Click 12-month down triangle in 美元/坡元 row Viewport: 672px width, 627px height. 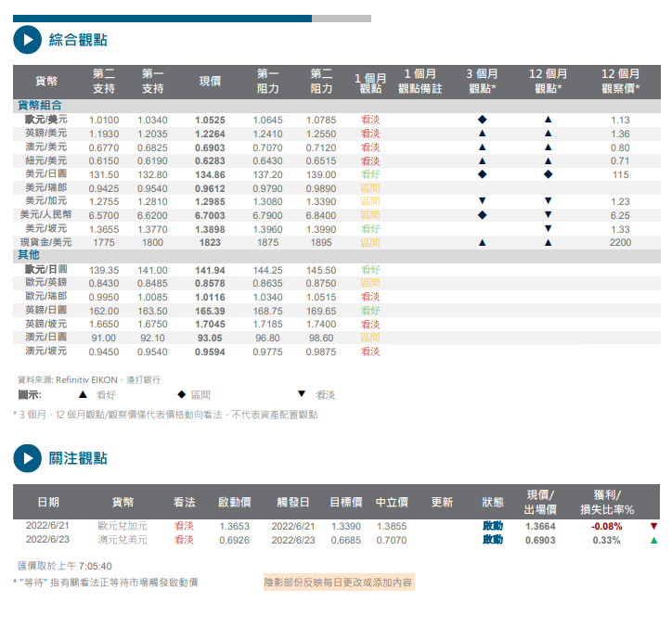(x=548, y=229)
